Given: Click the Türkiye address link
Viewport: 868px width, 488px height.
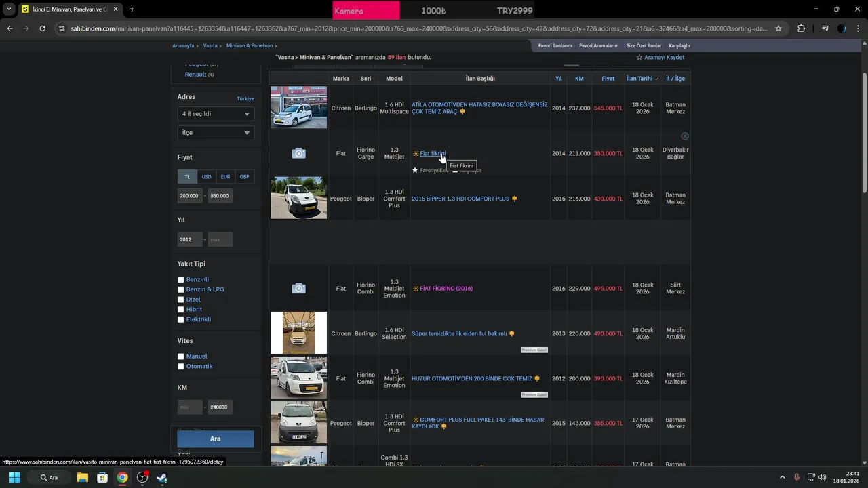Looking at the screenshot, I should pyautogui.click(x=245, y=98).
